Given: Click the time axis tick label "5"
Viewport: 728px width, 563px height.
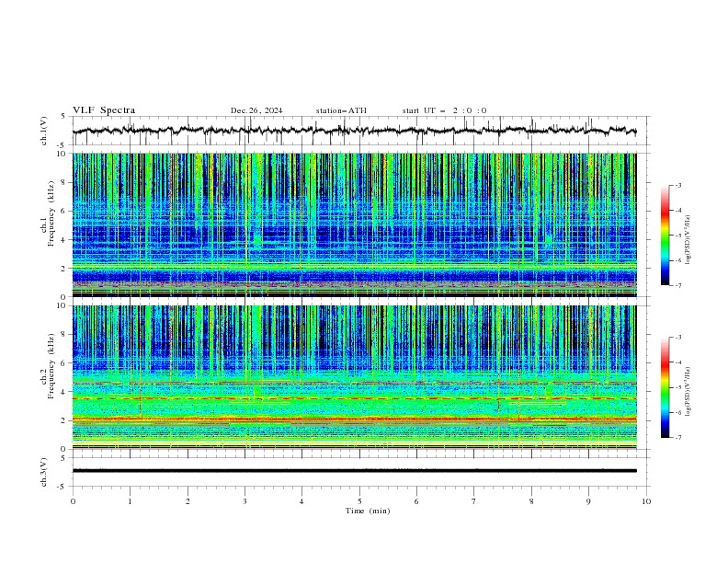Looking at the screenshot, I should tap(359, 501).
